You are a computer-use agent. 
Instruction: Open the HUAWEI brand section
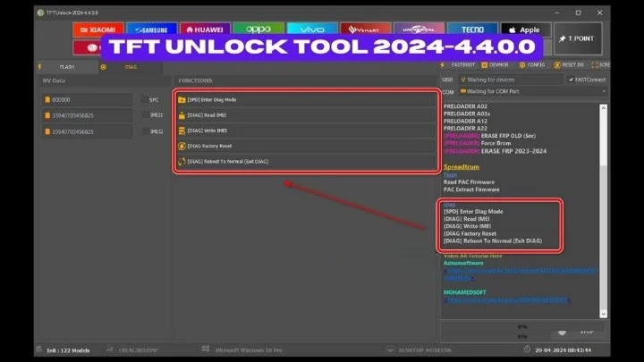(205, 29)
